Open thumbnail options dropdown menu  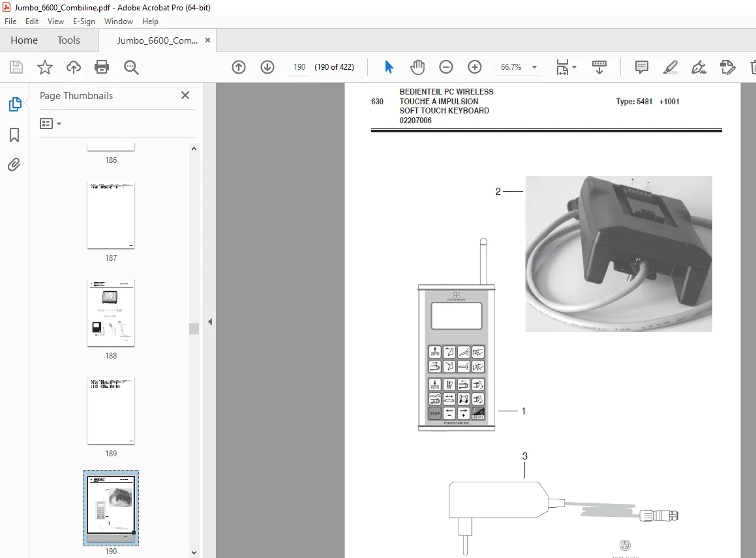point(51,124)
